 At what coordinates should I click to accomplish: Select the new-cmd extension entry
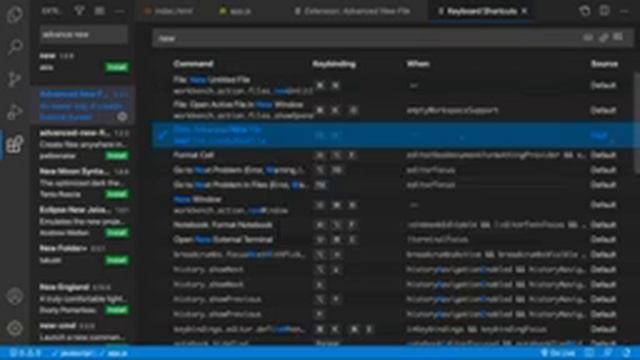pyautogui.click(x=84, y=331)
